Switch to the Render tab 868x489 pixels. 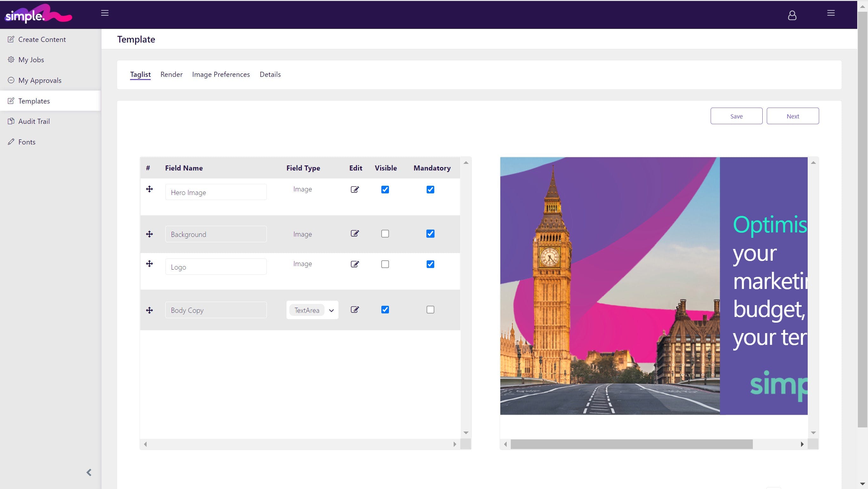point(171,75)
